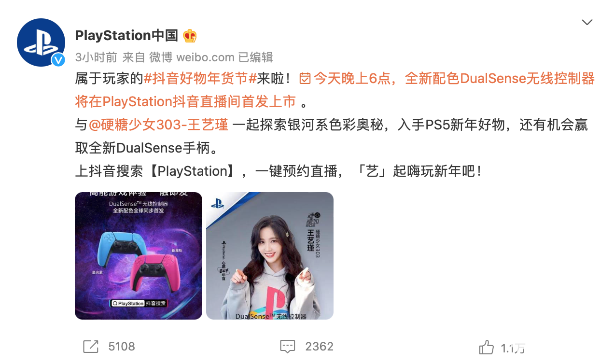The height and width of the screenshot is (364, 614).
Task: Click the 5108 repost count
Action: [x=122, y=347]
